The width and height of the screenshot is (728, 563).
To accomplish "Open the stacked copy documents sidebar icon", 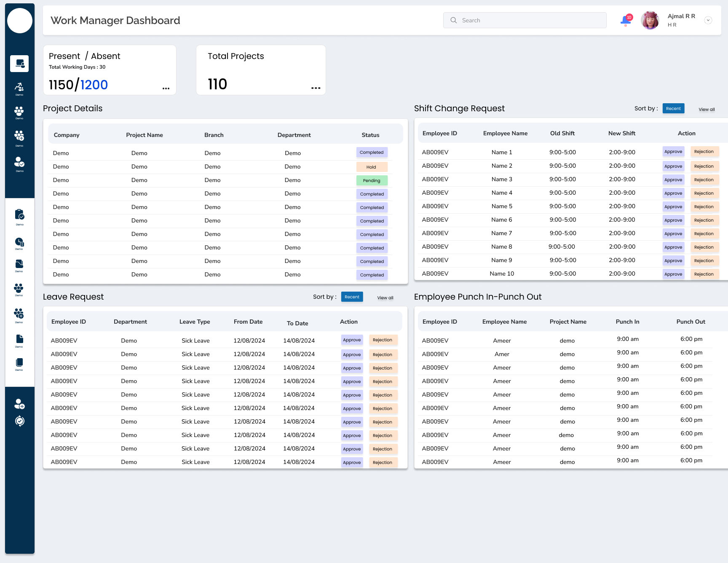I will 19,363.
